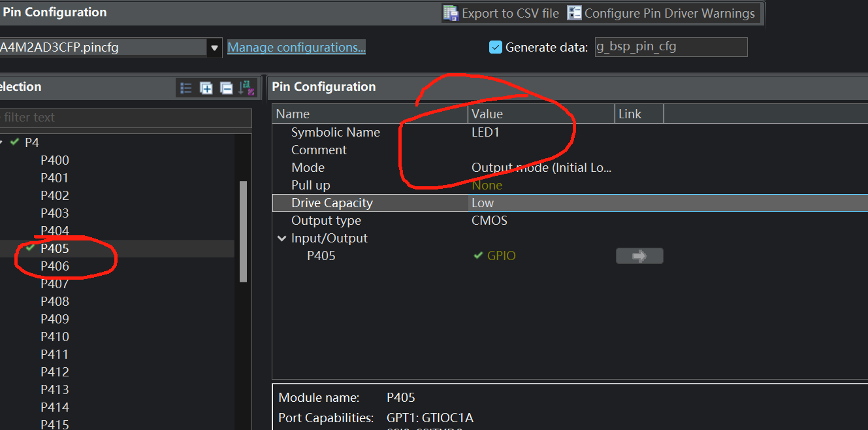Open the pincfg configuration dropdown

click(x=214, y=48)
